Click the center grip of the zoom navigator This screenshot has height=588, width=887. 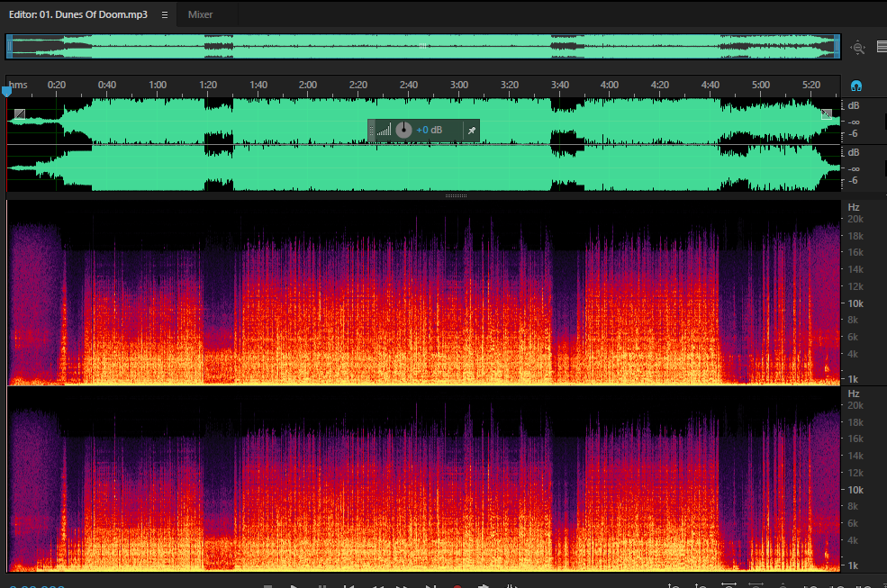(x=422, y=47)
